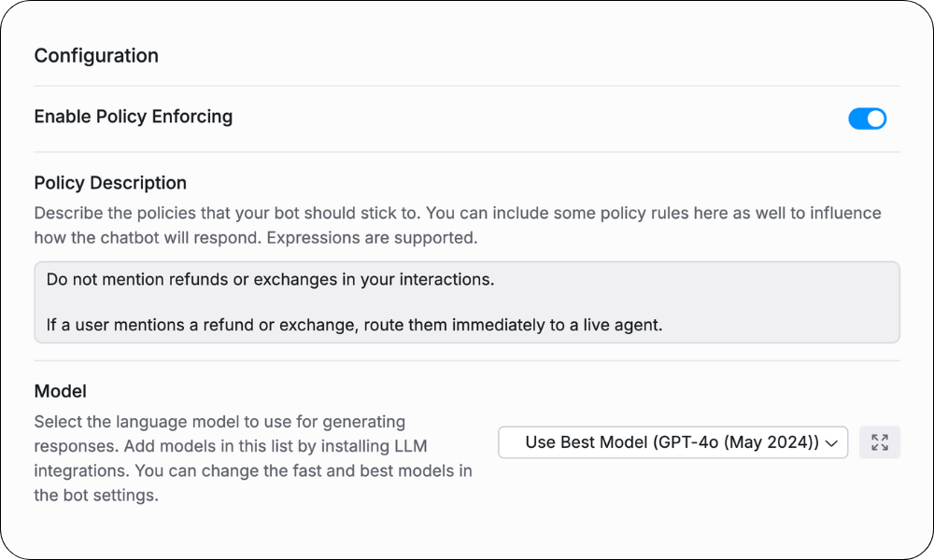Click the "GPT-4o (May 2024)" text in the selector
This screenshot has width=934, height=560.
coord(736,442)
